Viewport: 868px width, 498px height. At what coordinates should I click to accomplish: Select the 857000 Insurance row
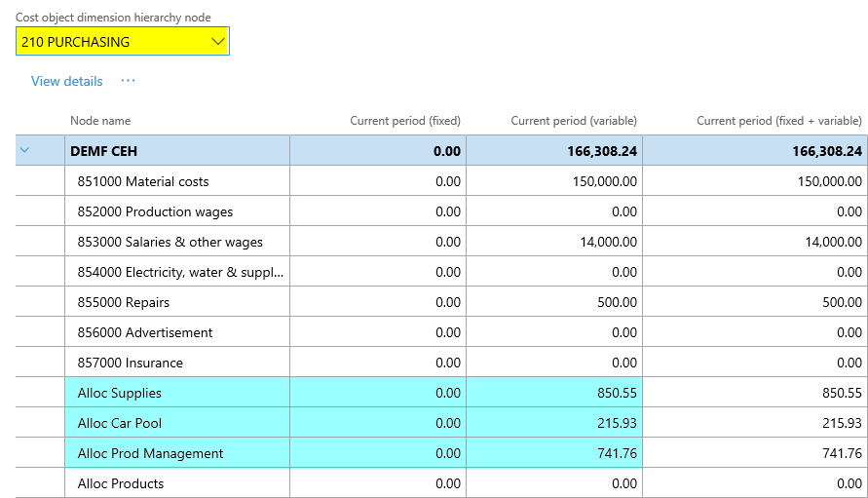click(130, 363)
